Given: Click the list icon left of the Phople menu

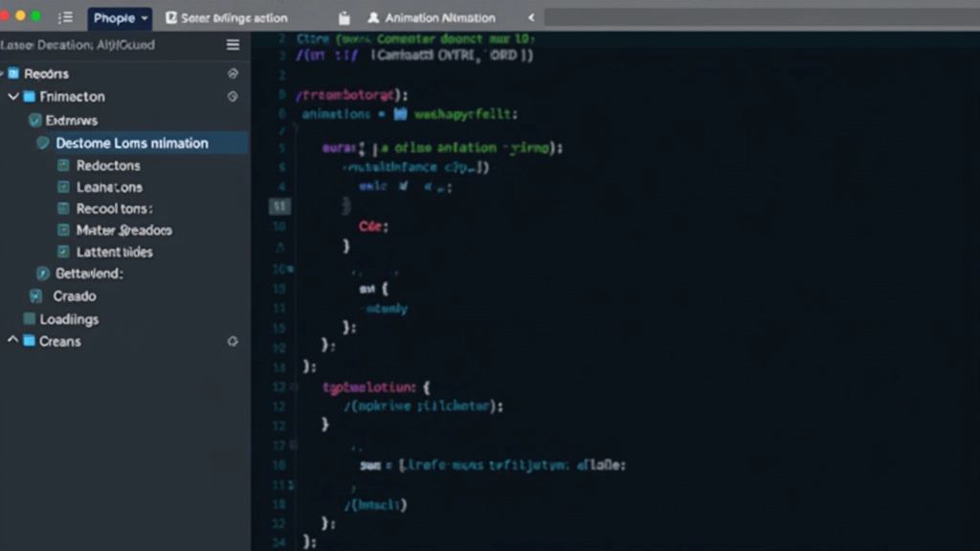Looking at the screenshot, I should [65, 15].
